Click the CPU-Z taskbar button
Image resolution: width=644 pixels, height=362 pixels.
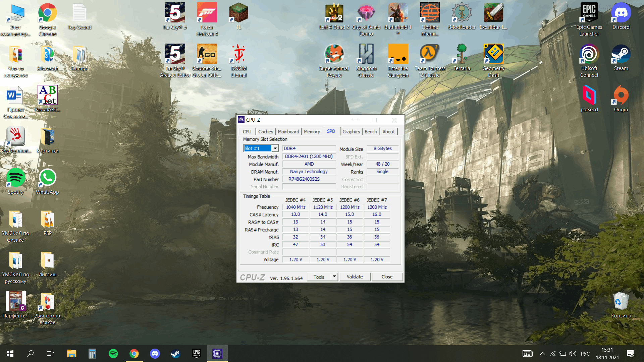pyautogui.click(x=217, y=354)
